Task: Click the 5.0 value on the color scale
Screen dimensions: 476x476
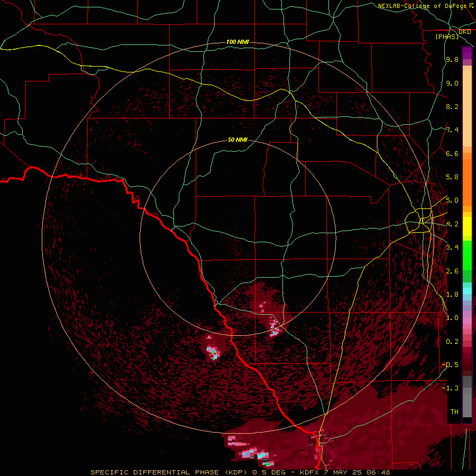Action: coord(452,200)
